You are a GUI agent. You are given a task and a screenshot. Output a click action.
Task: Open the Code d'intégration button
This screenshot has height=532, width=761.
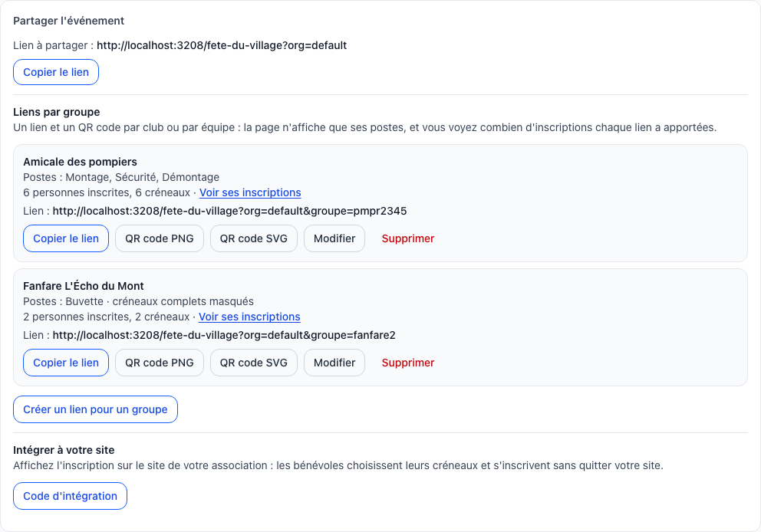click(70, 496)
